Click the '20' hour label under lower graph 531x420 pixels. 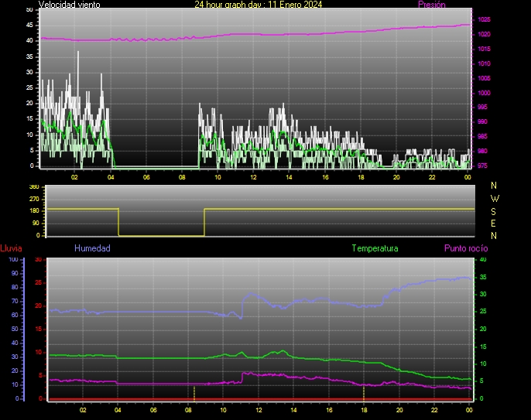[x=399, y=410]
